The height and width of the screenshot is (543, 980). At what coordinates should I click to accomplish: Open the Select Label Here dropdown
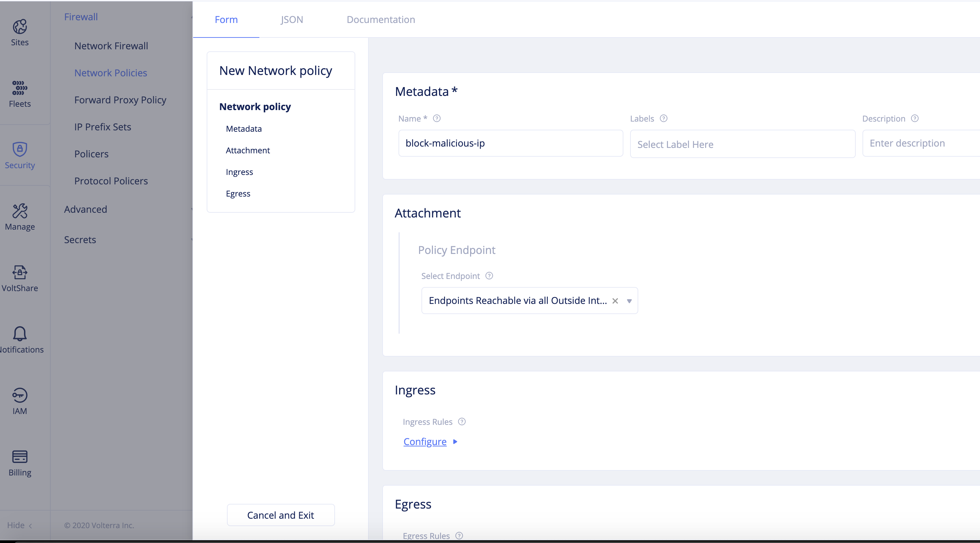[x=742, y=144]
